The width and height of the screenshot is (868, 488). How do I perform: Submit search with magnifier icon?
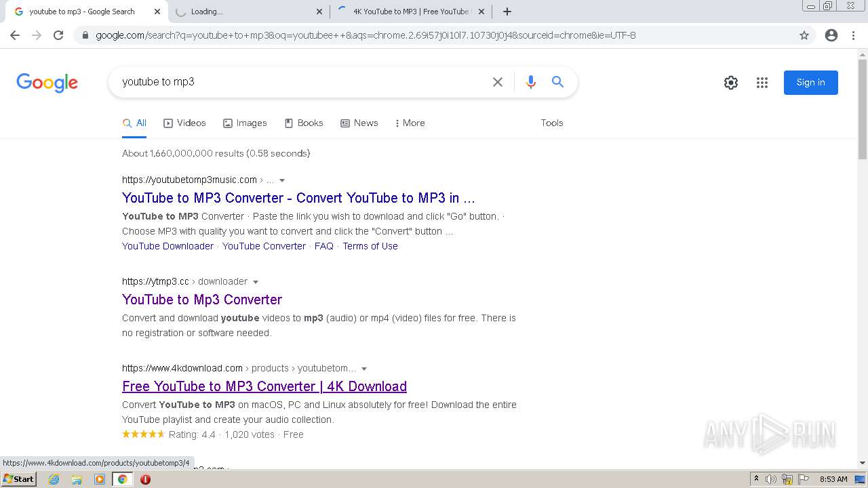pyautogui.click(x=557, y=82)
